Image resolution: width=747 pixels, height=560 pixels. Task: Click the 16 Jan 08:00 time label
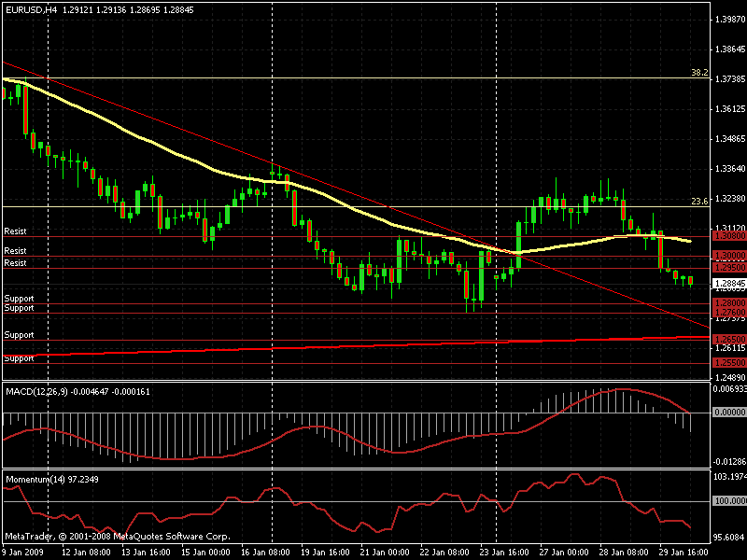[x=265, y=553]
